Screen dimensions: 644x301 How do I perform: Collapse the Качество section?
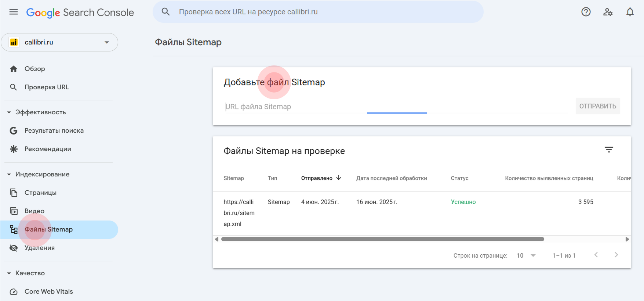click(9, 273)
